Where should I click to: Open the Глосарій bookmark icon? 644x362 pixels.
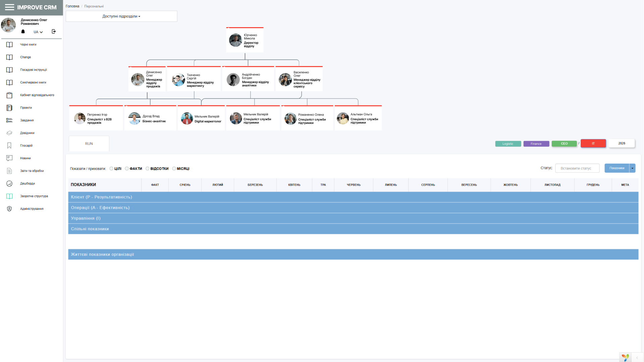tap(9, 145)
